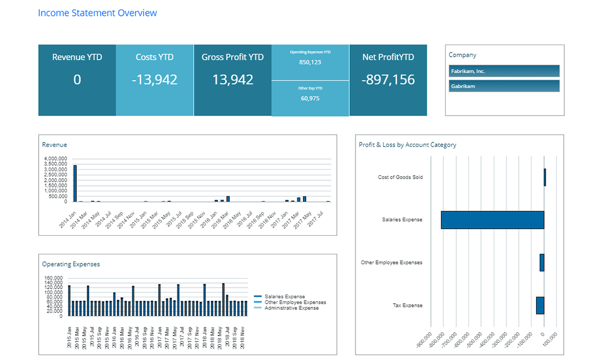The width and height of the screenshot is (604, 364).
Task: Toggle Salaries Expense legend entry
Action: pyautogui.click(x=280, y=297)
